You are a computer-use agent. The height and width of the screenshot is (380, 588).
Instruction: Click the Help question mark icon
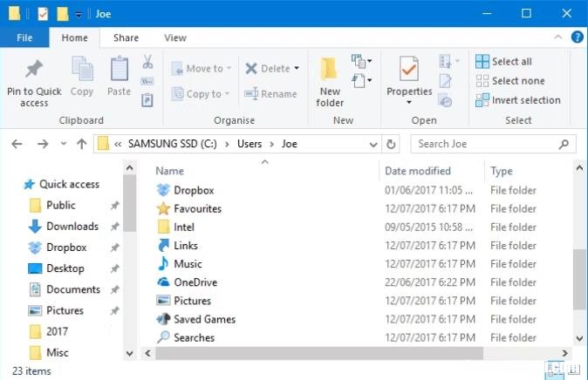pyautogui.click(x=578, y=37)
